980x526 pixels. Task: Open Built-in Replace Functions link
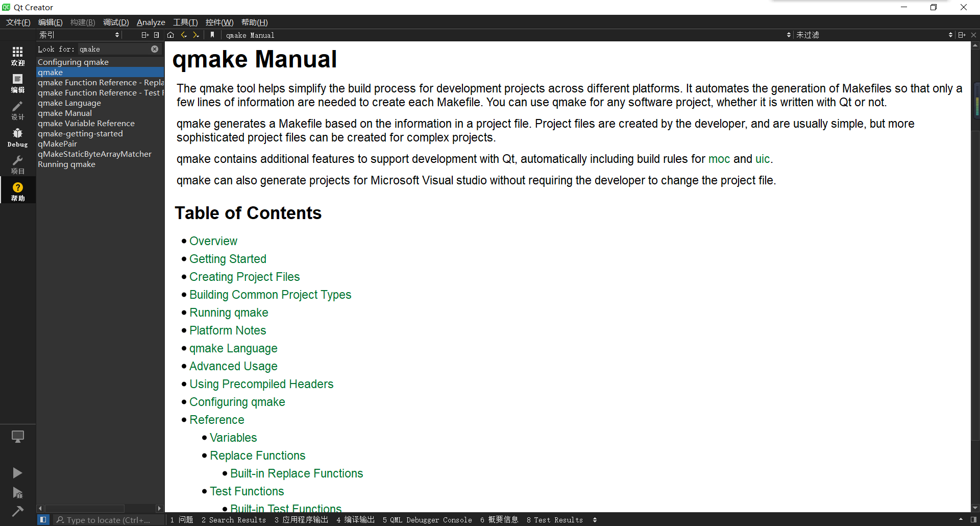pos(297,473)
